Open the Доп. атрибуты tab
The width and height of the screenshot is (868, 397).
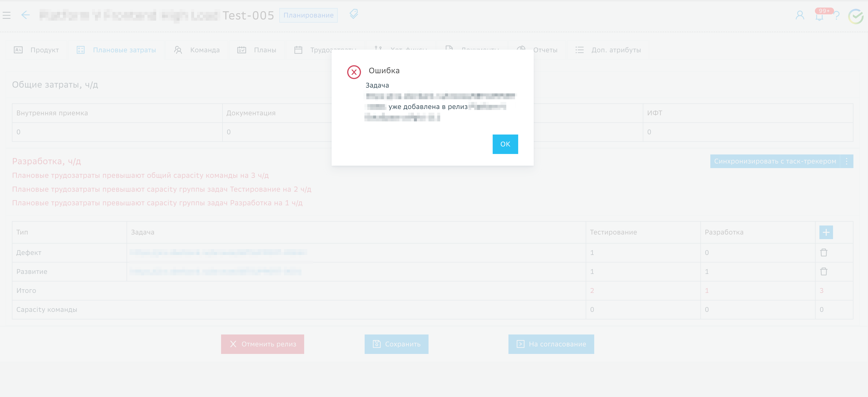608,50
